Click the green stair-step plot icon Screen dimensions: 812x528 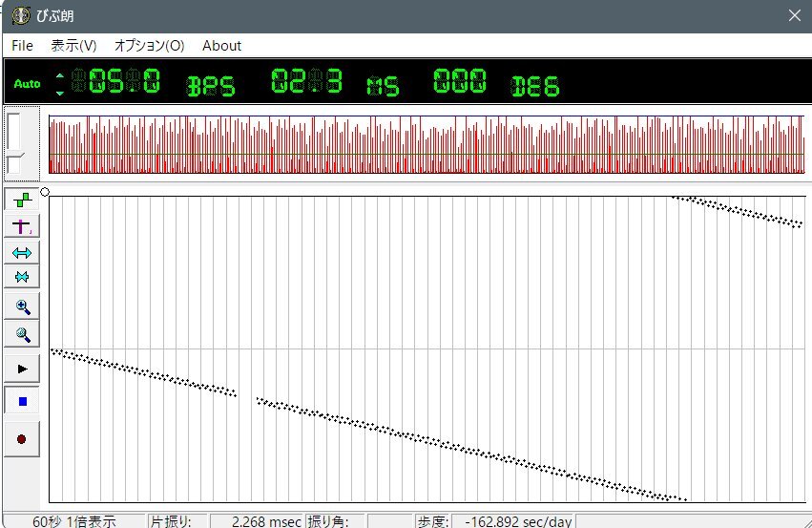(x=22, y=200)
